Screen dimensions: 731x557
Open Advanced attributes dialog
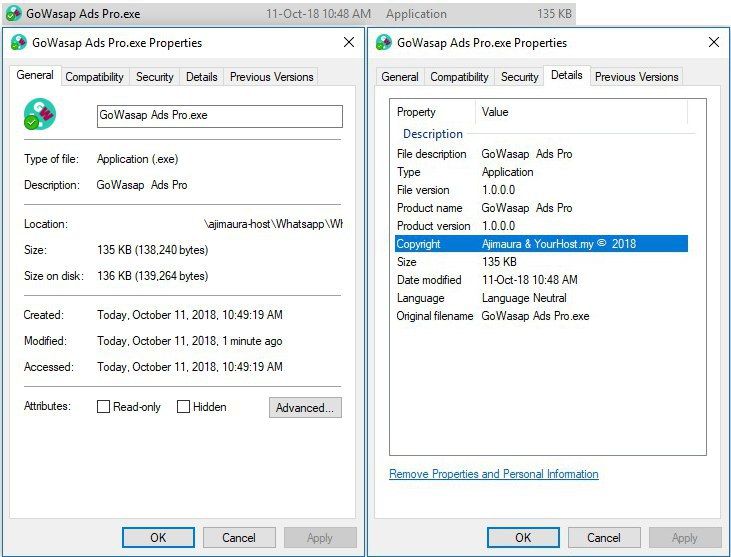pyautogui.click(x=305, y=408)
